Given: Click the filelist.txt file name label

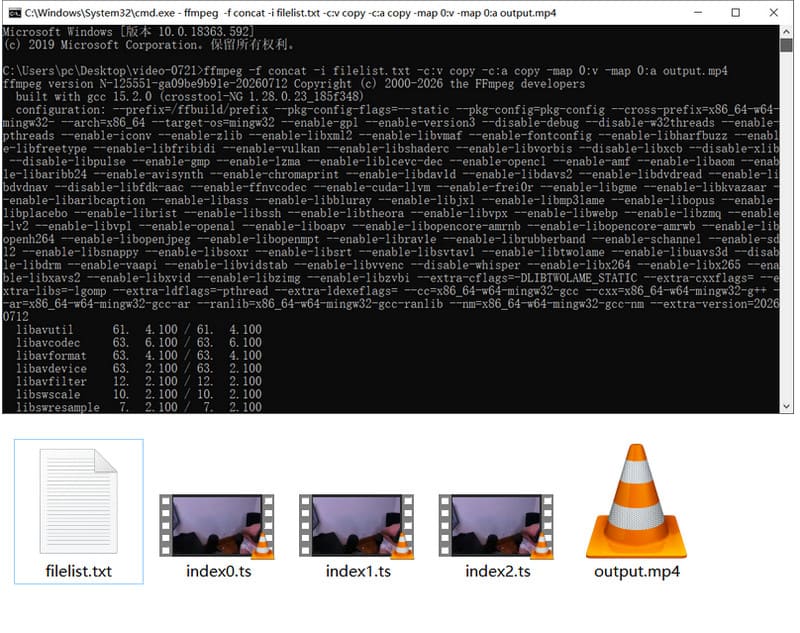Looking at the screenshot, I should [x=79, y=571].
